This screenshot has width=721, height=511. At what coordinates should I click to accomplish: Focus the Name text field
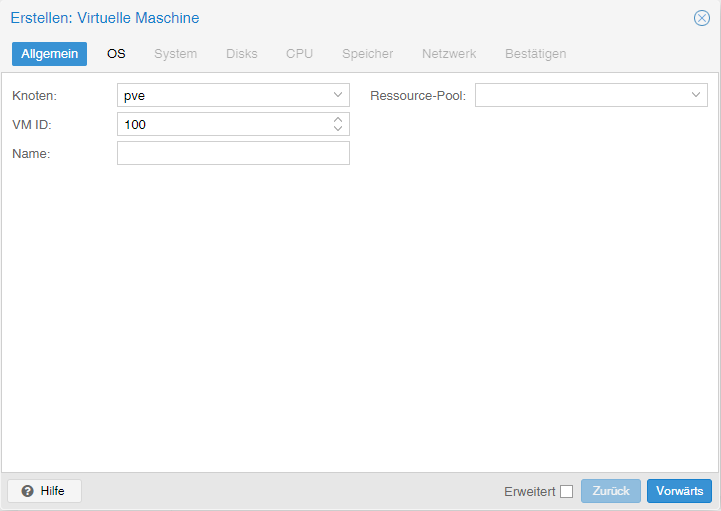pos(234,153)
